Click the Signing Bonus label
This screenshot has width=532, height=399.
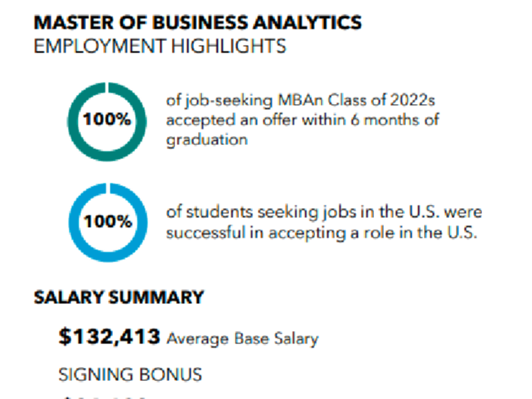pos(130,374)
